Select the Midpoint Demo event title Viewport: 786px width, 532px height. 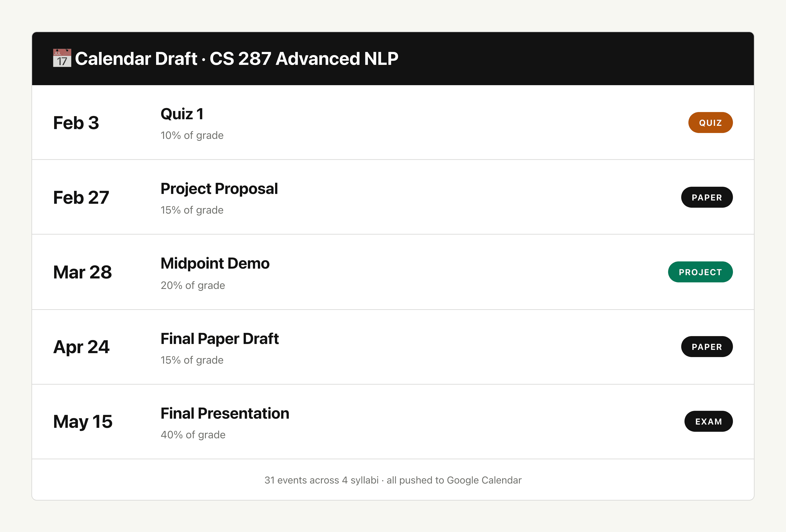coord(215,263)
